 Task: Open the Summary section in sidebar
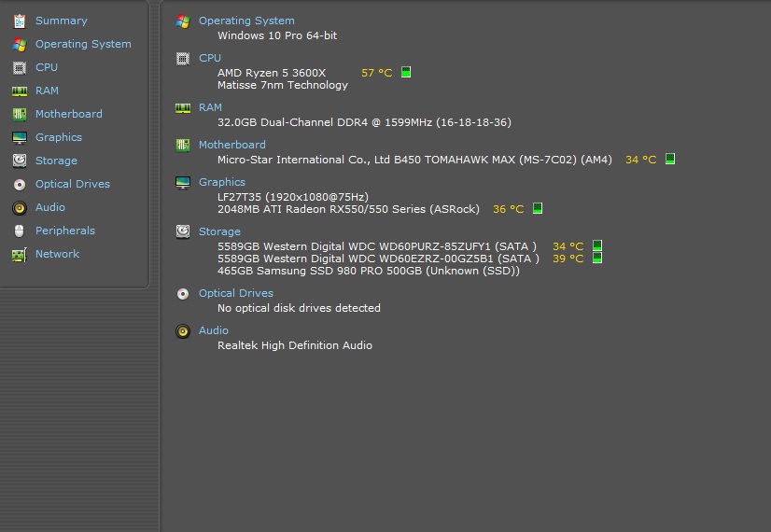[62, 21]
